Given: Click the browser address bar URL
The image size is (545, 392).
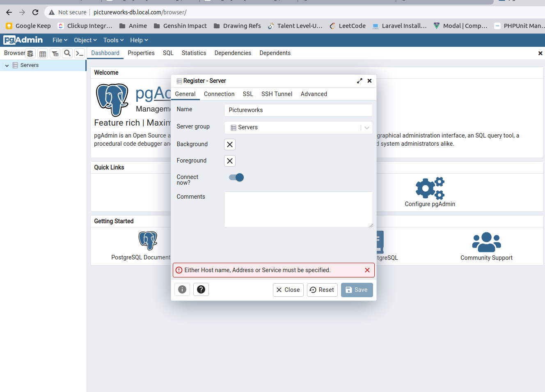Looking at the screenshot, I should (140, 12).
